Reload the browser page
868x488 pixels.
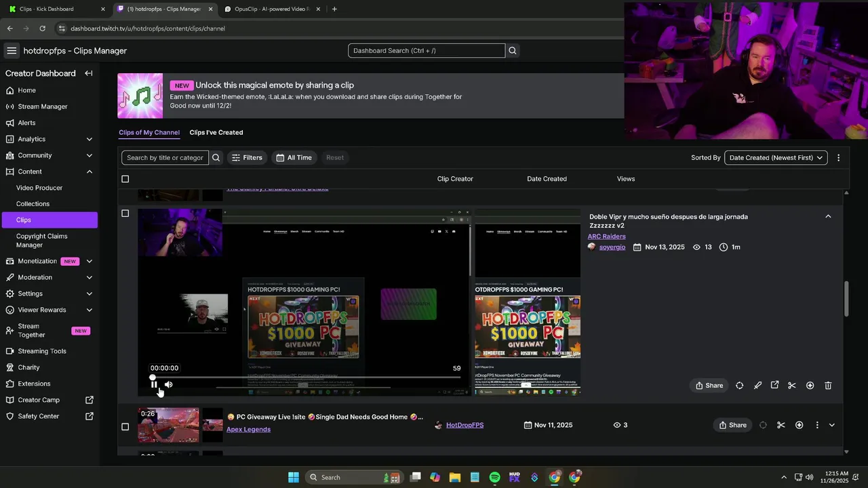[42, 28]
